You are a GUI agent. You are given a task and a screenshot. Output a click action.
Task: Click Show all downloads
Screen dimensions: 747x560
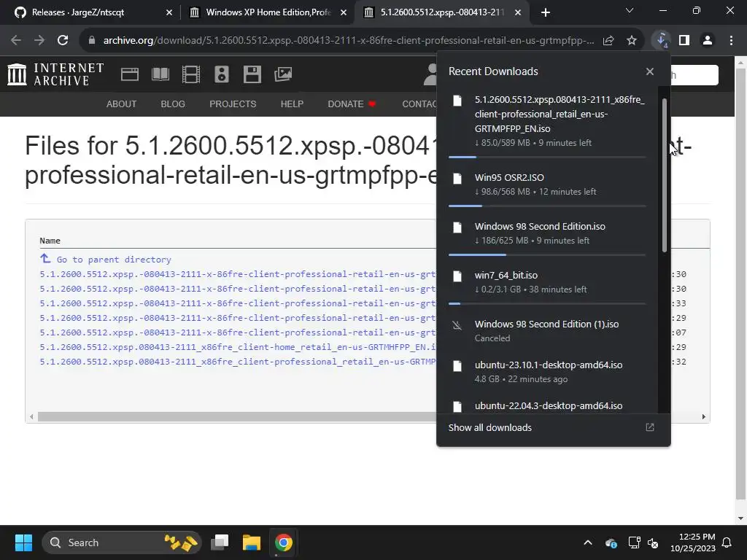[x=489, y=427]
